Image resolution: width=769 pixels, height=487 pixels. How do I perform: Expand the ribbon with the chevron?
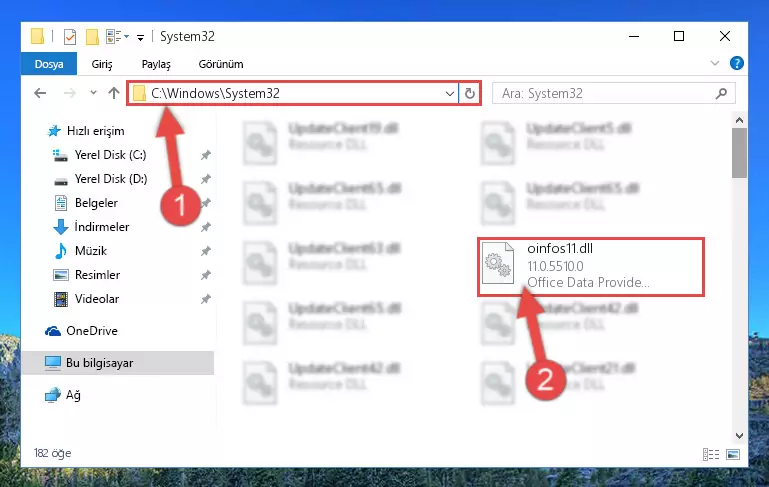715,63
